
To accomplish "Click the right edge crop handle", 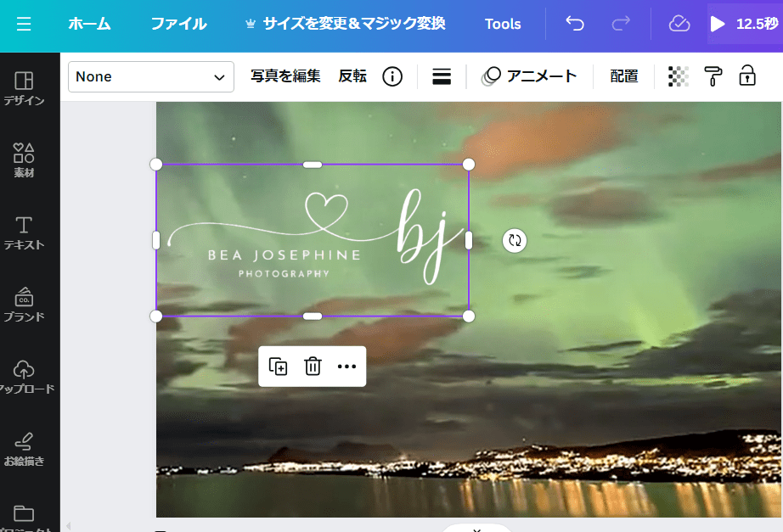I will coord(469,240).
